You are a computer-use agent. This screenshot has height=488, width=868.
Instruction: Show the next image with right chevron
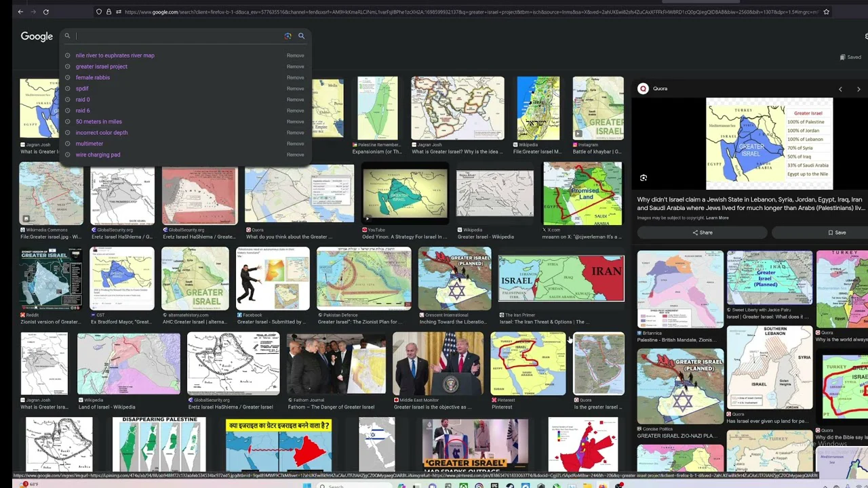[x=859, y=89]
